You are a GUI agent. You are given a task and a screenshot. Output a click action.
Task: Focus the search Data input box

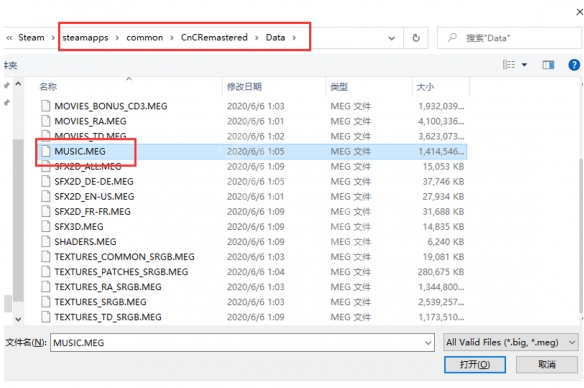coord(509,38)
